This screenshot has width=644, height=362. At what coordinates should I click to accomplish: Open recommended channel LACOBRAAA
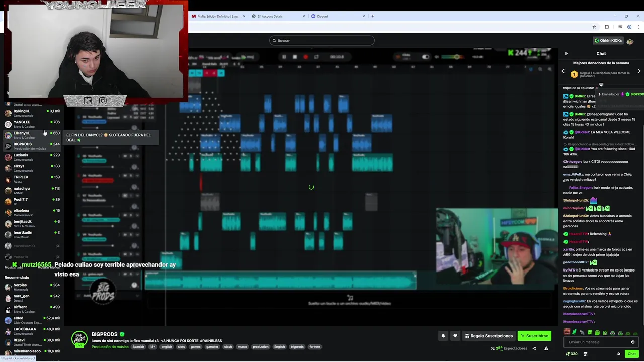pos(32,331)
